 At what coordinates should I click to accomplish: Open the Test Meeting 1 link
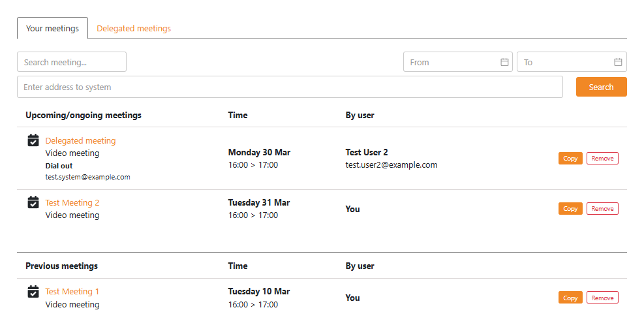click(x=72, y=292)
